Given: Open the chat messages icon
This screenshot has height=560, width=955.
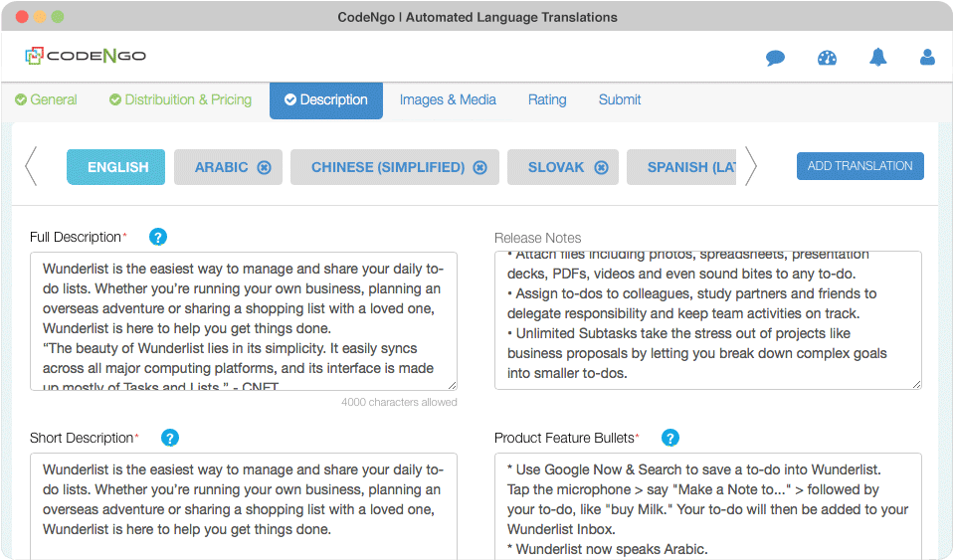Looking at the screenshot, I should (775, 58).
